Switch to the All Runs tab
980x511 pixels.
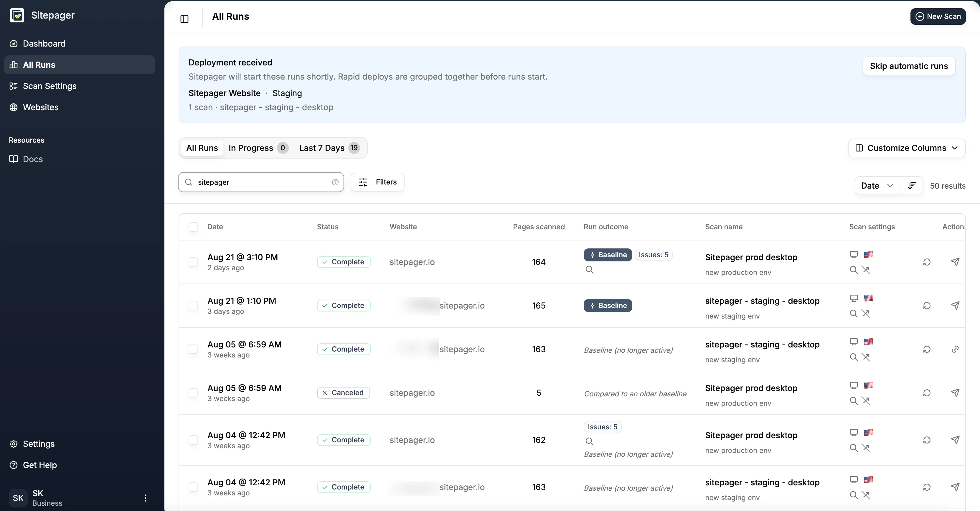coord(202,148)
